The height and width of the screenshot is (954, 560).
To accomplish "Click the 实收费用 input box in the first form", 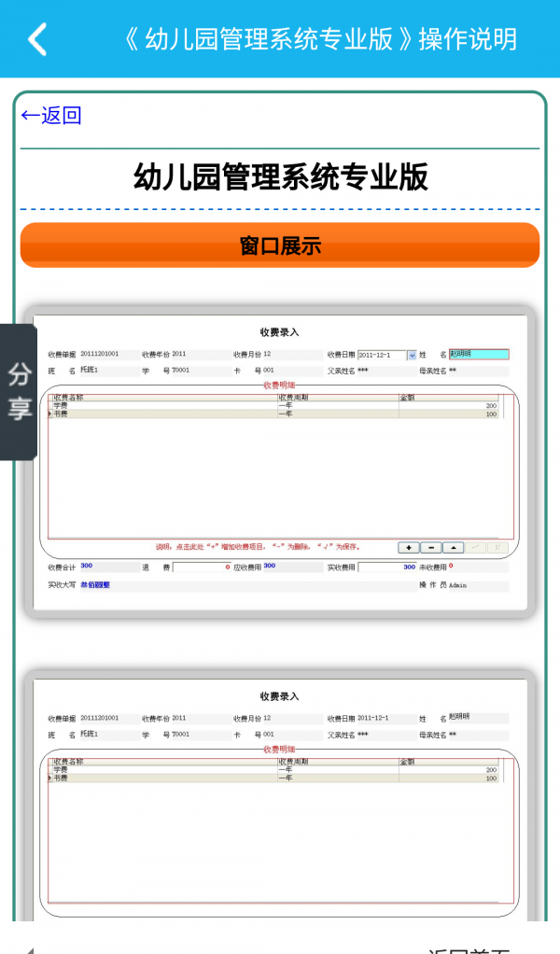I will point(388,567).
